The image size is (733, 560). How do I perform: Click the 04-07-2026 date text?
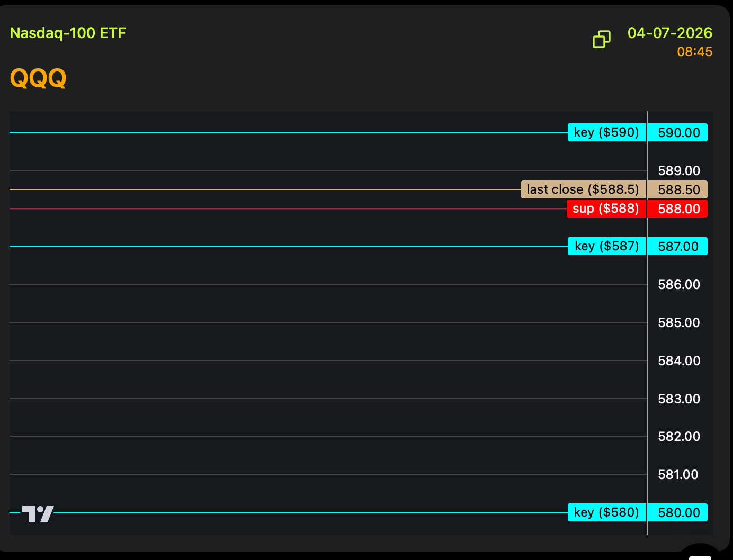pyautogui.click(x=669, y=33)
